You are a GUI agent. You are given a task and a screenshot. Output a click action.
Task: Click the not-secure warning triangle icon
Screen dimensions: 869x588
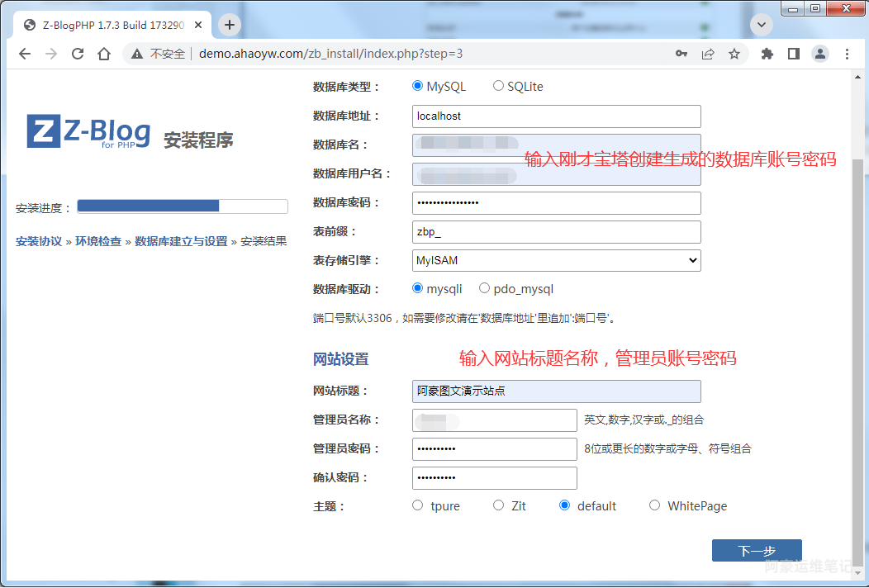tap(137, 54)
